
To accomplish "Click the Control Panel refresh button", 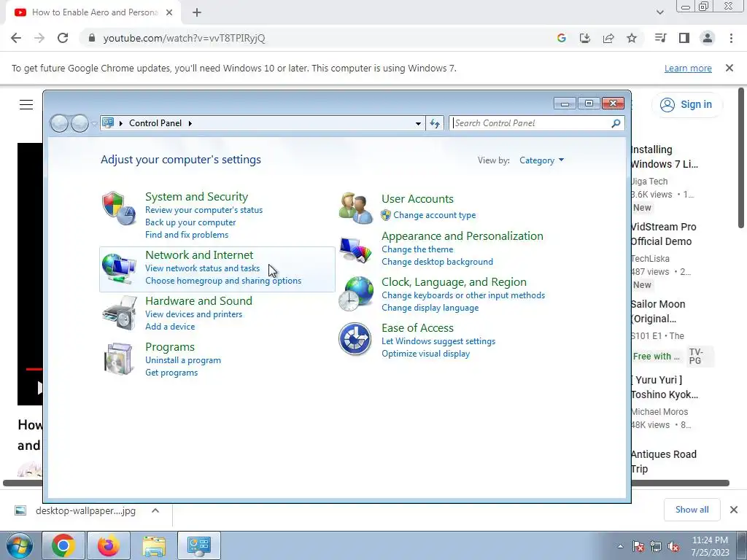I will coord(435,123).
